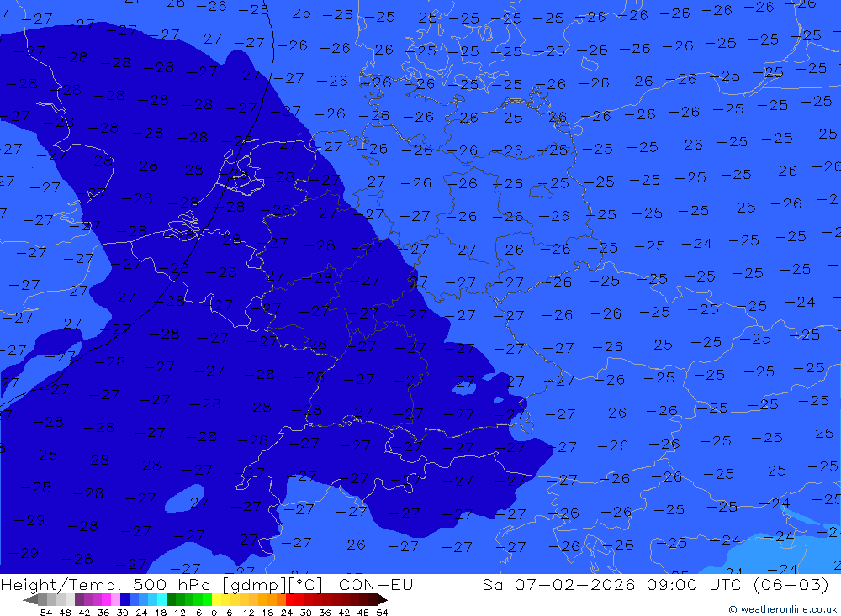Select the dark blue legend color at -30
841x616 pixels.
coord(124,599)
